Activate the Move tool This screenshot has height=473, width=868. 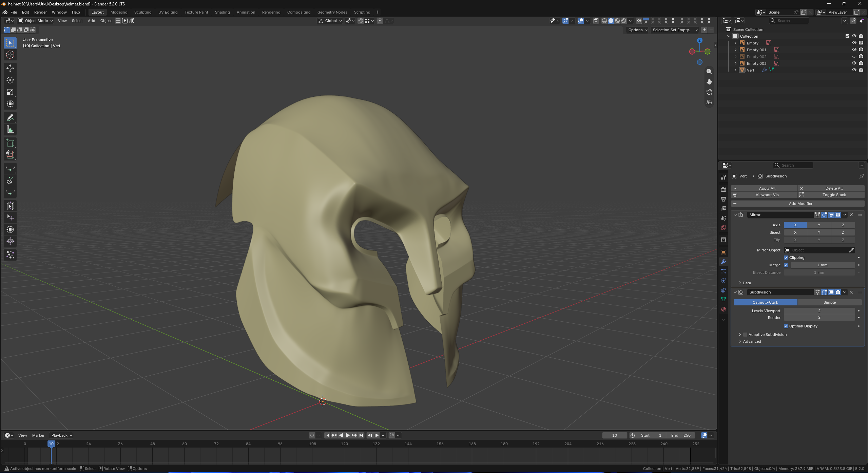pos(10,68)
